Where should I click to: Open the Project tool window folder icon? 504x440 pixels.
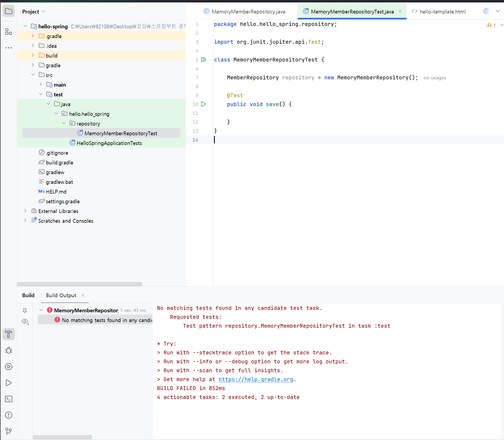coord(9,11)
